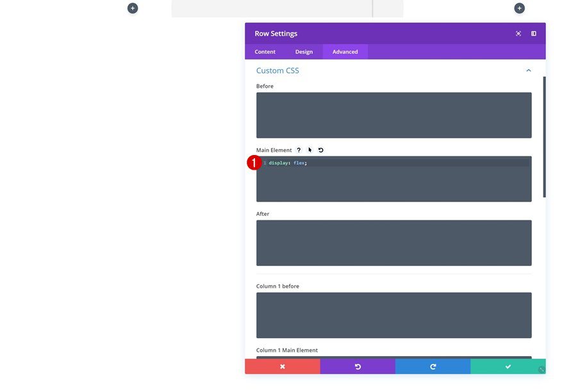Toggle expand mode for the settings modal
Image resolution: width=564 pixels, height=392 pixels.
[518, 33]
